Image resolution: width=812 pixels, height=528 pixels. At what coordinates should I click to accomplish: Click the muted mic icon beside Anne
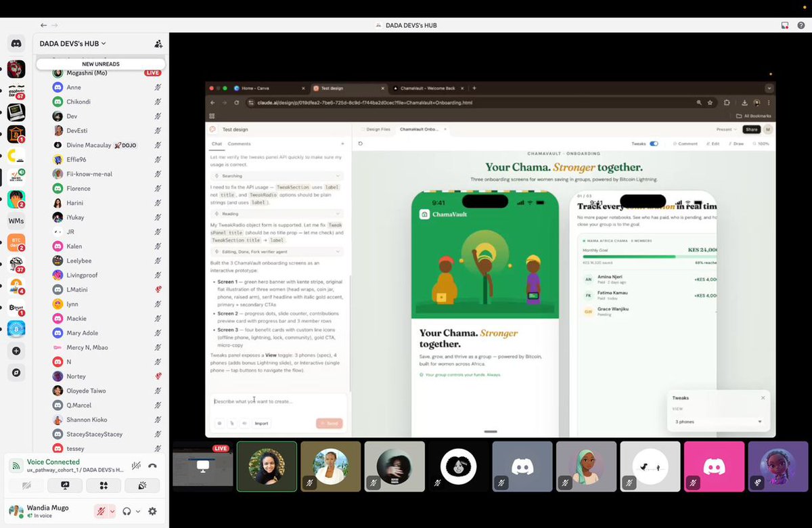[x=158, y=87]
